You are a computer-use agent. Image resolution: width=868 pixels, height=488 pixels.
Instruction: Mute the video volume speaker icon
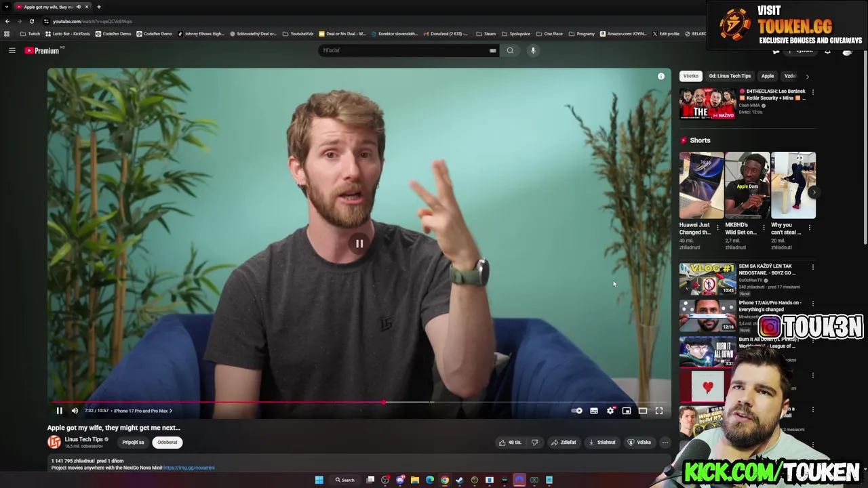click(75, 411)
